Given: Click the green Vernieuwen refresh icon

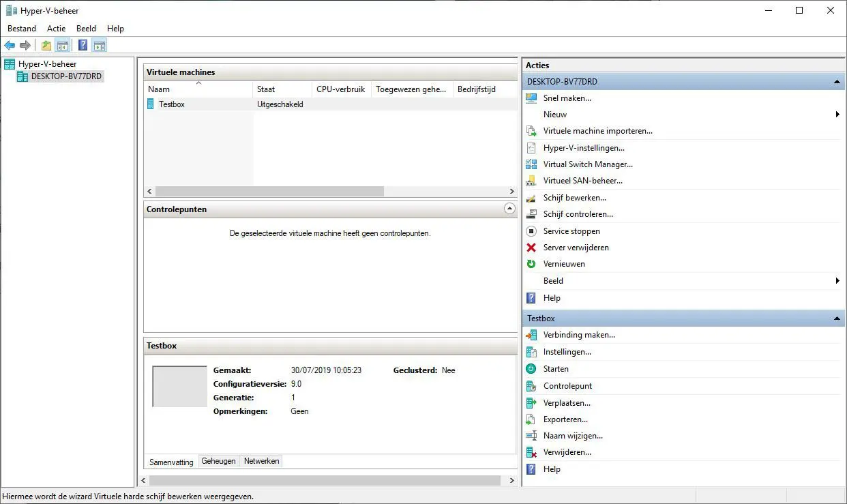Looking at the screenshot, I should 531,264.
